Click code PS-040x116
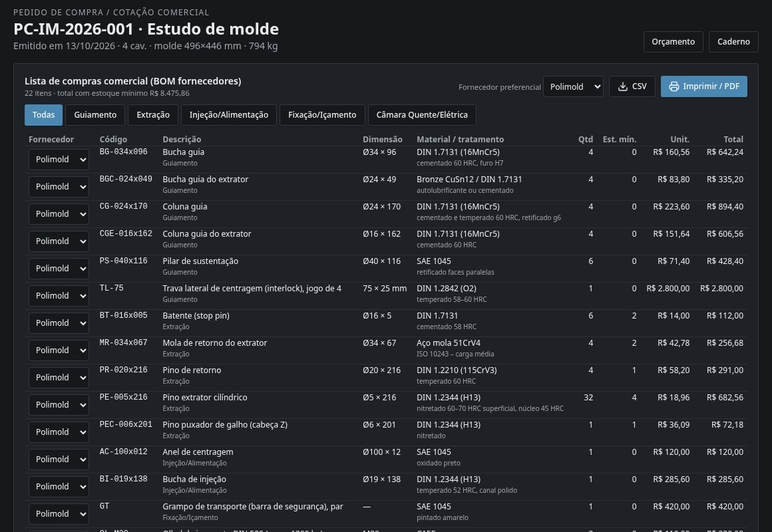772x532 pixels. [x=124, y=261]
